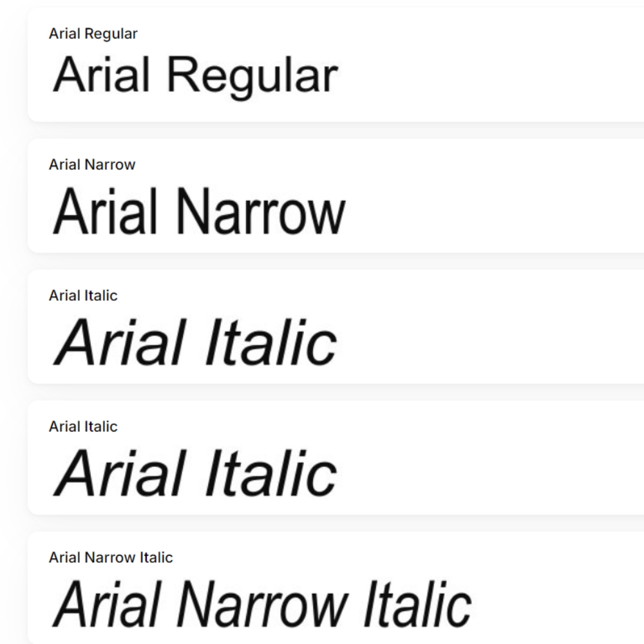Click large word 'Italic' in second Arial Italic preview
Viewport: 644px width, 644px height.
coord(270,473)
